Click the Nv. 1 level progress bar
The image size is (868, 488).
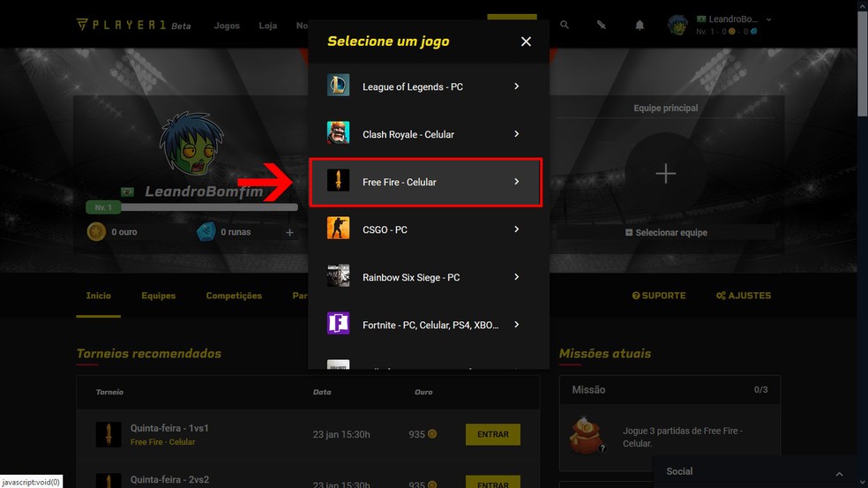coord(192,207)
